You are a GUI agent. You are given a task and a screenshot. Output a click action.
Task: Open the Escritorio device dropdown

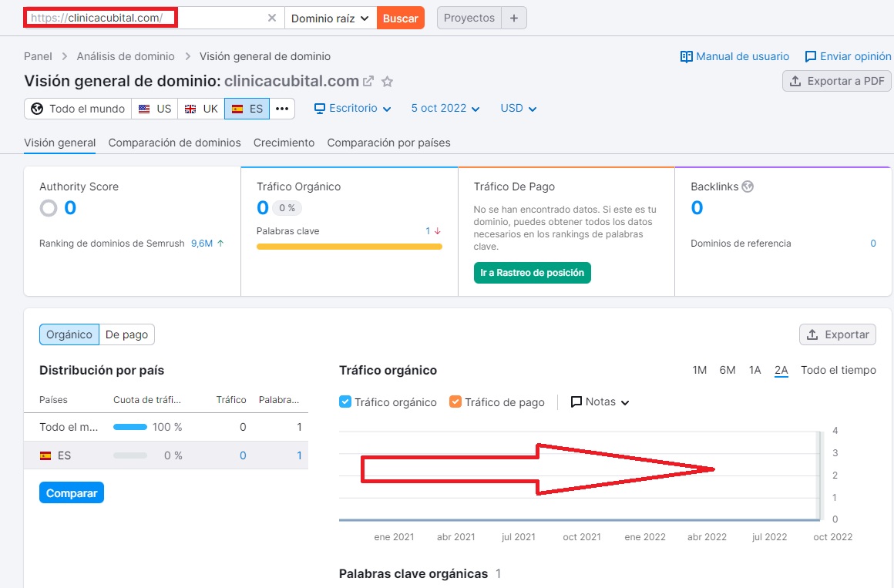tap(353, 109)
